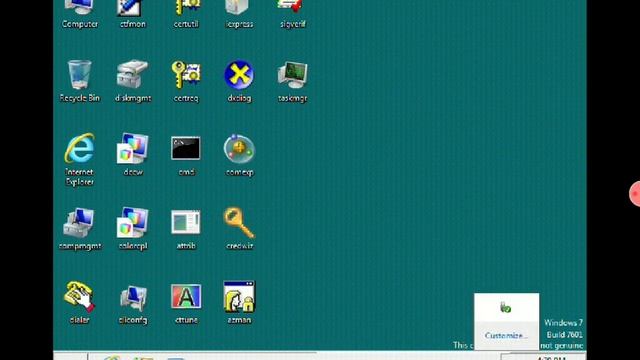
Task: Select the ctfmon desktop shortcut
Action: click(x=133, y=14)
